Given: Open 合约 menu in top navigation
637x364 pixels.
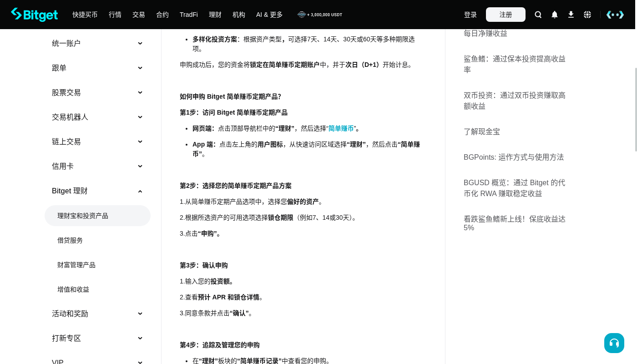Looking at the screenshot, I should (x=162, y=15).
